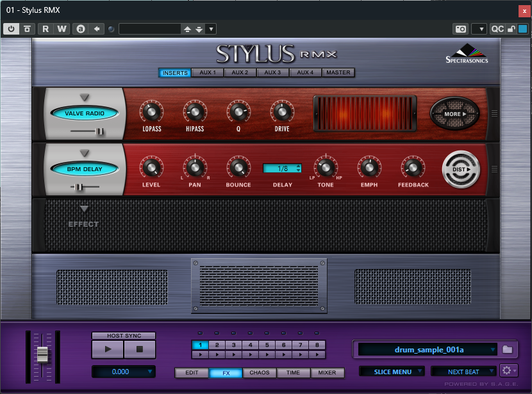
Task: Toggle the plugin power/activate button
Action: click(11, 29)
